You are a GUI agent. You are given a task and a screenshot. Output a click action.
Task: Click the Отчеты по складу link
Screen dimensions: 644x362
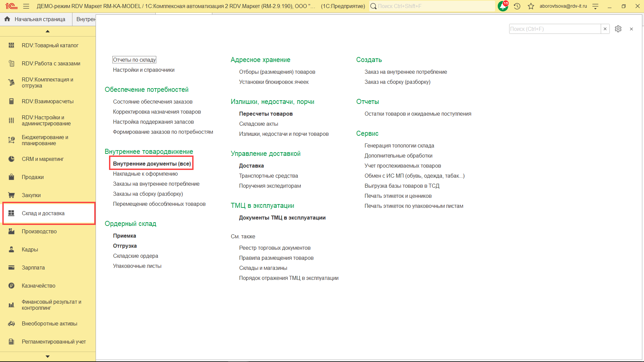(134, 60)
